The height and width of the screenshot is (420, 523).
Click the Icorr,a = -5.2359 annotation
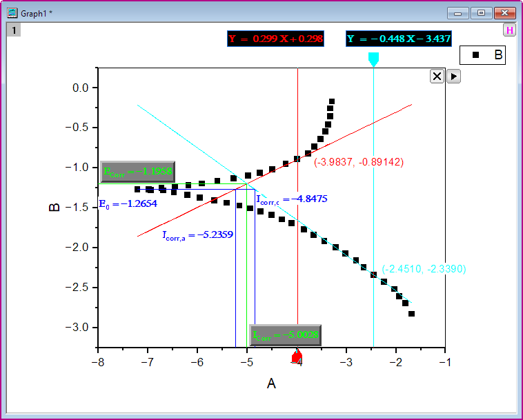pyautogui.click(x=197, y=235)
